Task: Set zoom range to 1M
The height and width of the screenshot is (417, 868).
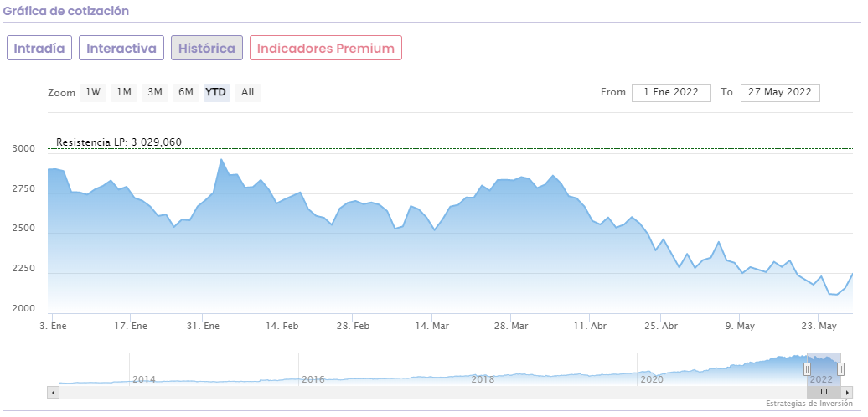Action: pyautogui.click(x=124, y=92)
